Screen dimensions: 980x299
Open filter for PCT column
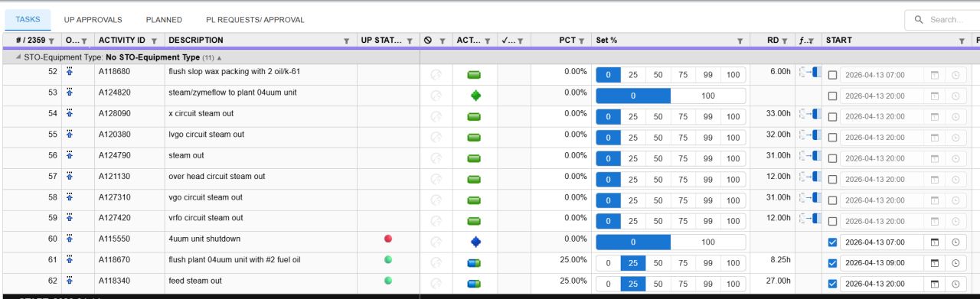582,41
